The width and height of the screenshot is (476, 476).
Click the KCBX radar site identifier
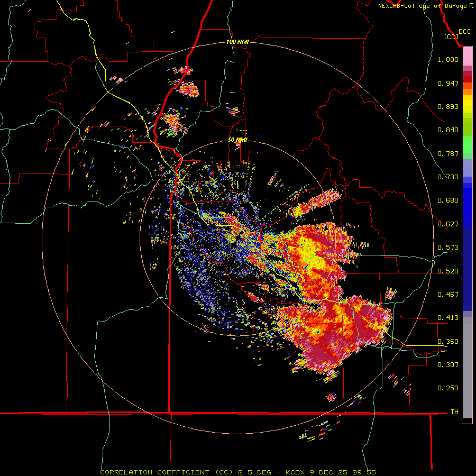coord(295,472)
